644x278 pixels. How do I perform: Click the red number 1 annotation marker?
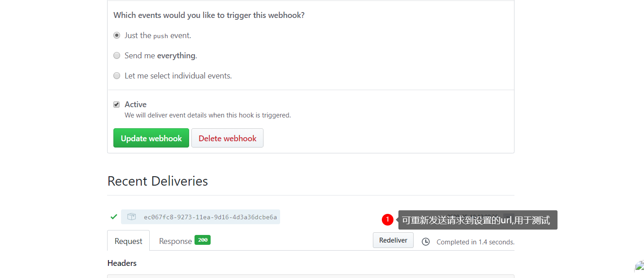pyautogui.click(x=388, y=220)
